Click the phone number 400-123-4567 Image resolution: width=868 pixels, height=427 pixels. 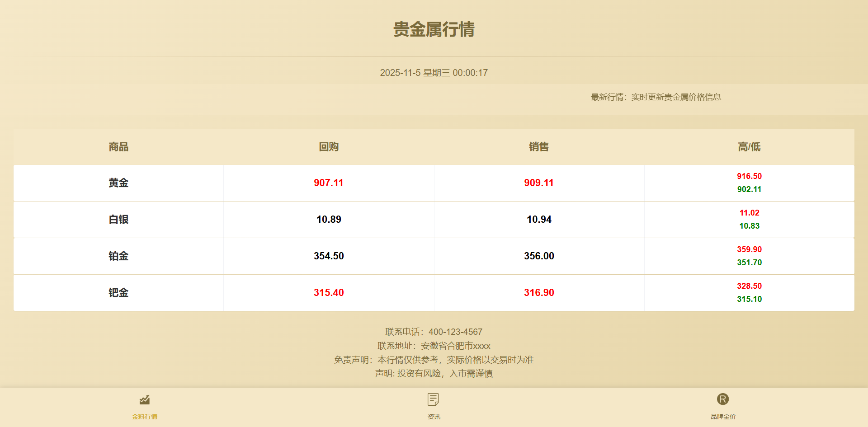coord(455,331)
